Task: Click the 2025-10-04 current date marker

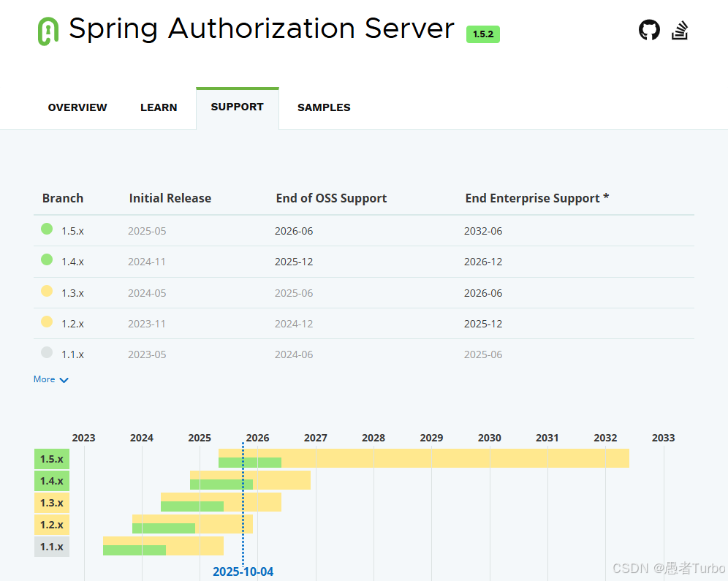Action: 243,571
